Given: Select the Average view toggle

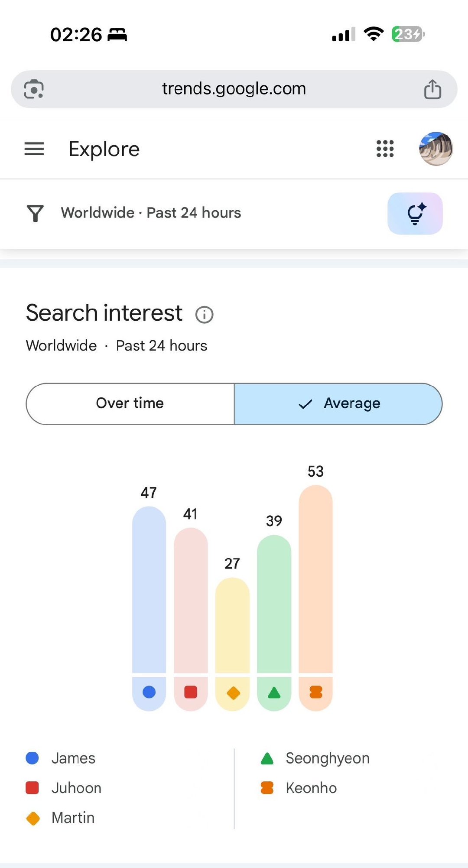Looking at the screenshot, I should pyautogui.click(x=338, y=403).
